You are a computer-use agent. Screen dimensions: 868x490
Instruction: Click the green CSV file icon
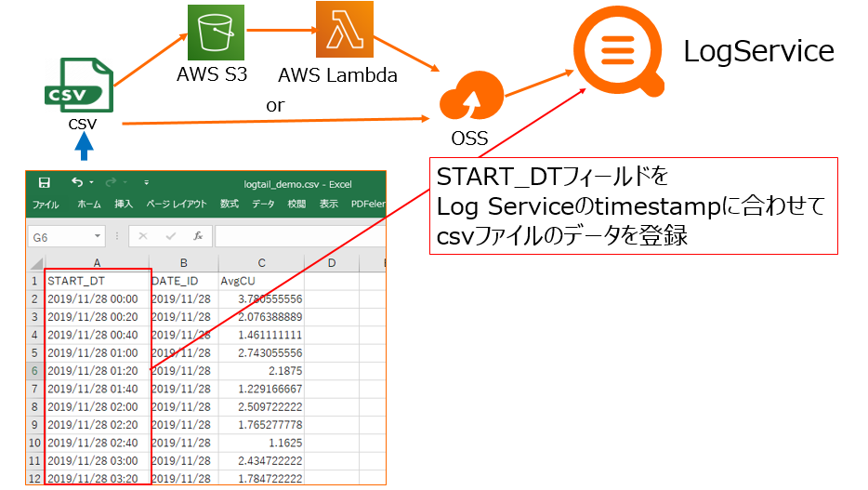pos(79,86)
